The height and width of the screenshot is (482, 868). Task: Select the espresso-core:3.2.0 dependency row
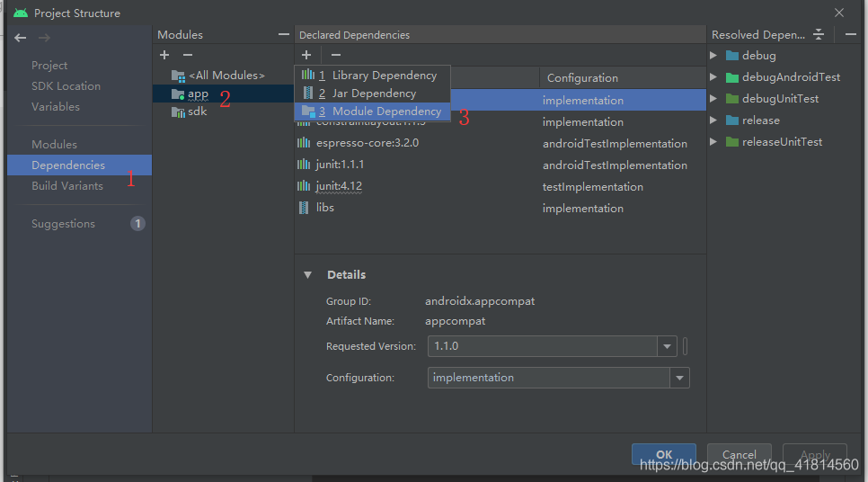click(368, 143)
